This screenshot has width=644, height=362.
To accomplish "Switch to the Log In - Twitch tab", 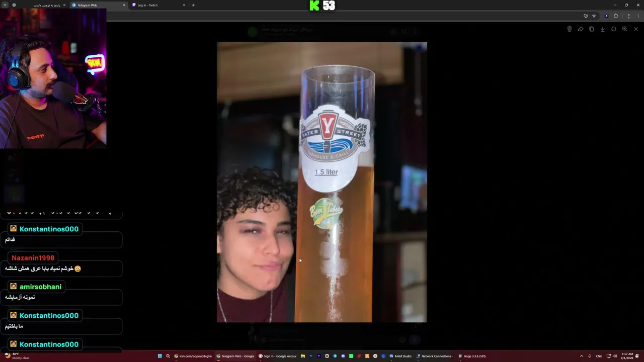I will click(x=158, y=5).
